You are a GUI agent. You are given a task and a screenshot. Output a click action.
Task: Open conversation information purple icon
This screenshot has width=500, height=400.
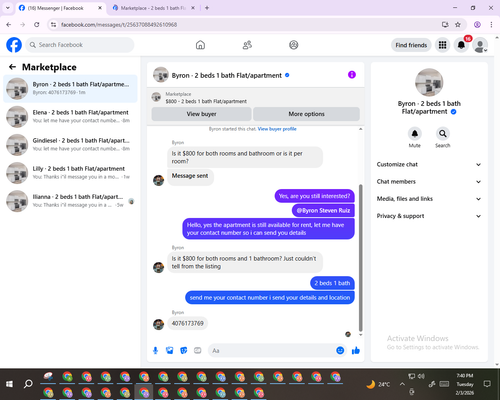tap(352, 75)
